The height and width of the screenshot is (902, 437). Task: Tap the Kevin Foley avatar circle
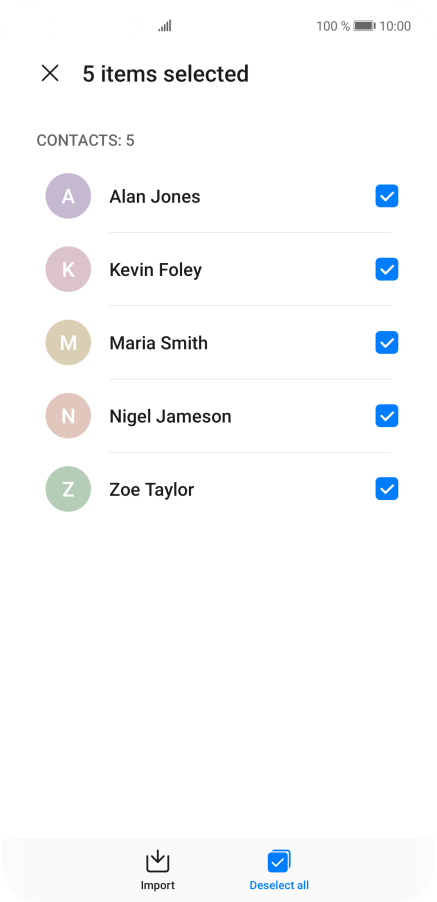coord(68,269)
